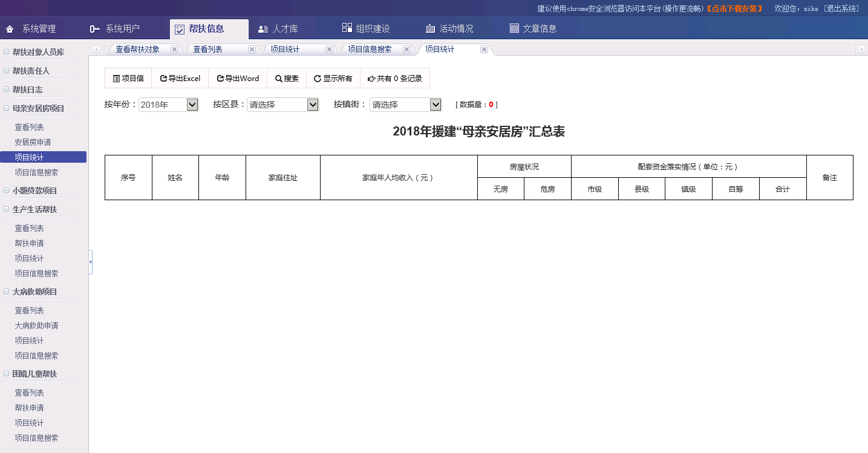Click the person icon beside 人才库

click(263, 29)
